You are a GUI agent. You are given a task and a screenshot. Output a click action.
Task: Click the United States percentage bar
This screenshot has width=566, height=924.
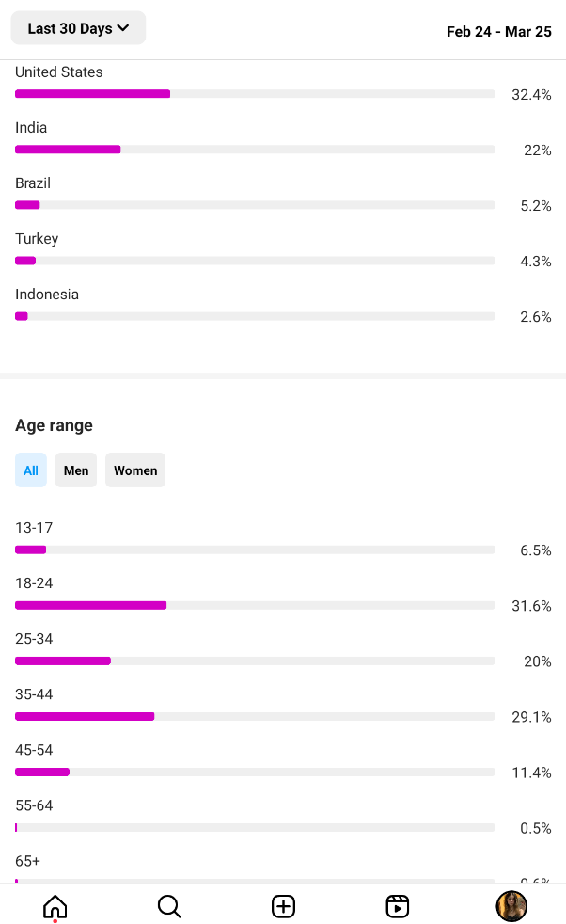(x=255, y=94)
